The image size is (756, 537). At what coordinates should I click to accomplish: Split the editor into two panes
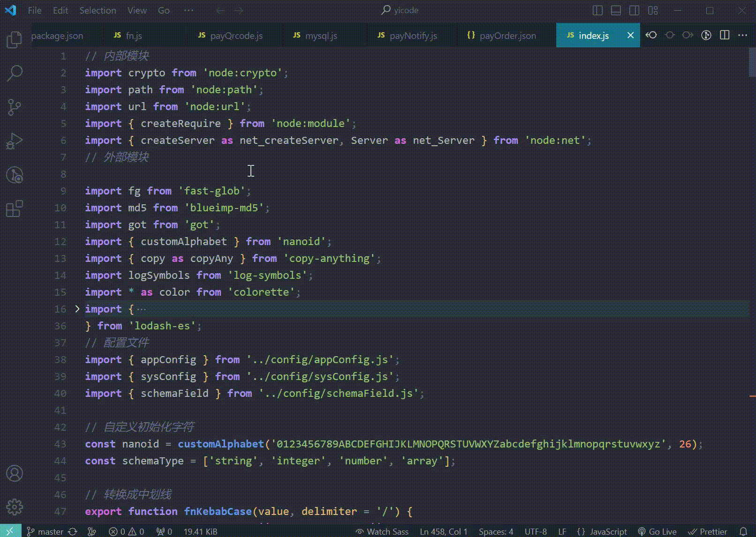click(x=725, y=35)
